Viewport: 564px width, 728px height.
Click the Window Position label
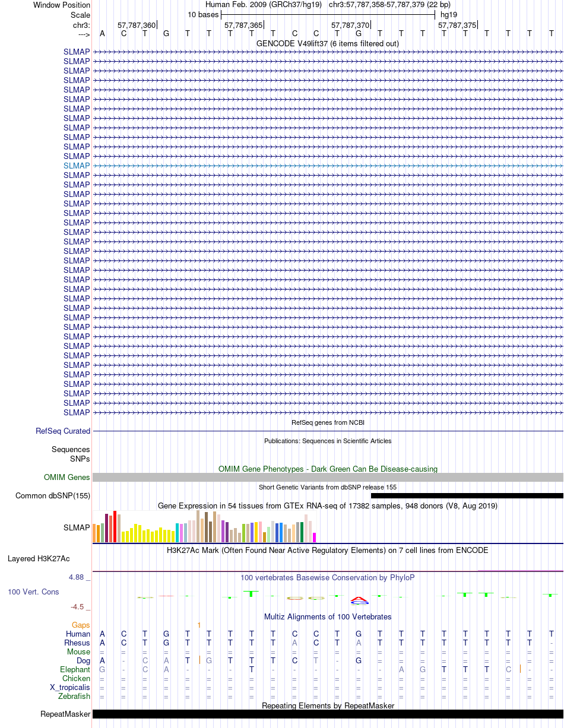point(62,5)
